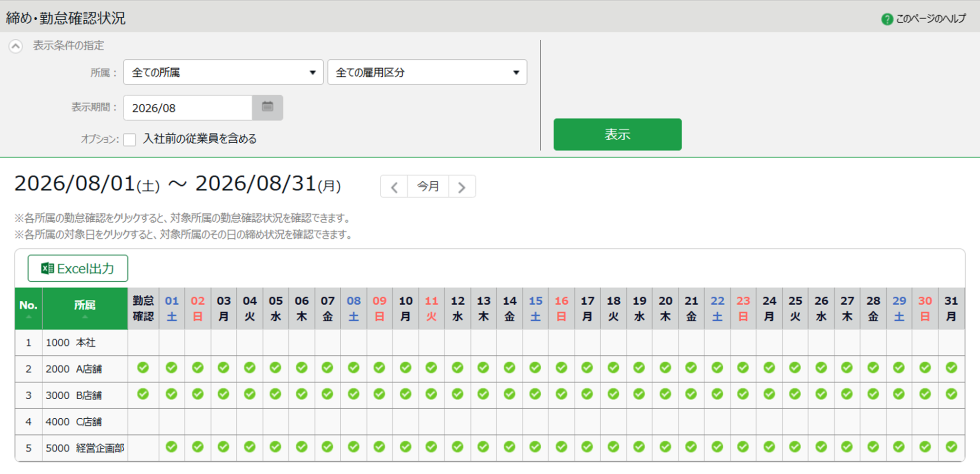Viewport: 980px width, 474px height.
Task: Sort by the 所属 column header
Action: click(x=85, y=309)
